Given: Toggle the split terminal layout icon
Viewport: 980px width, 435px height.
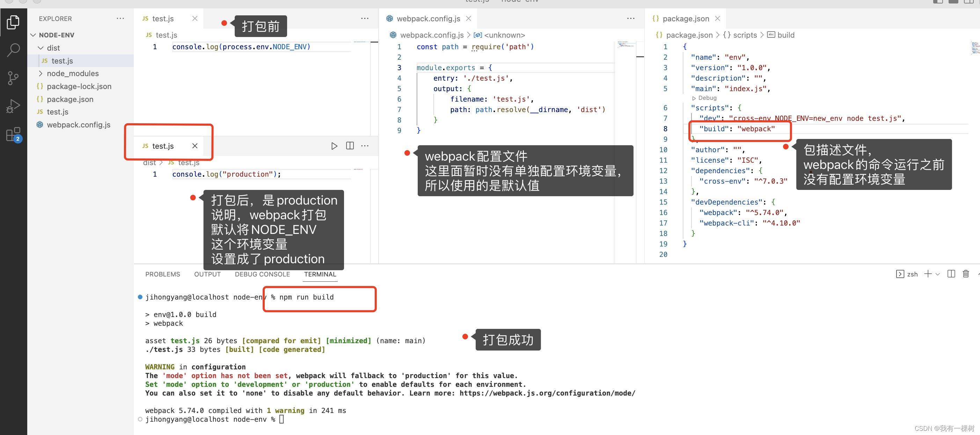Looking at the screenshot, I should [x=951, y=274].
